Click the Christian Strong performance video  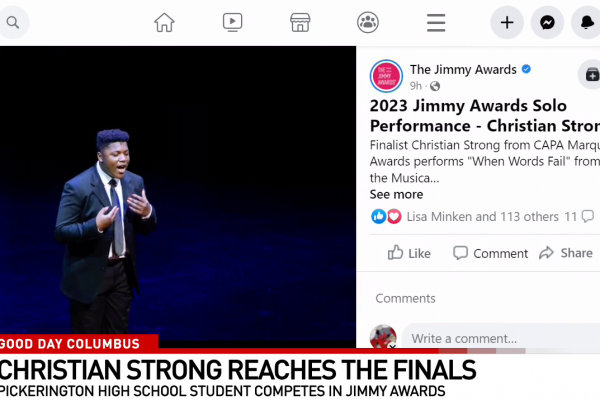[x=178, y=197]
